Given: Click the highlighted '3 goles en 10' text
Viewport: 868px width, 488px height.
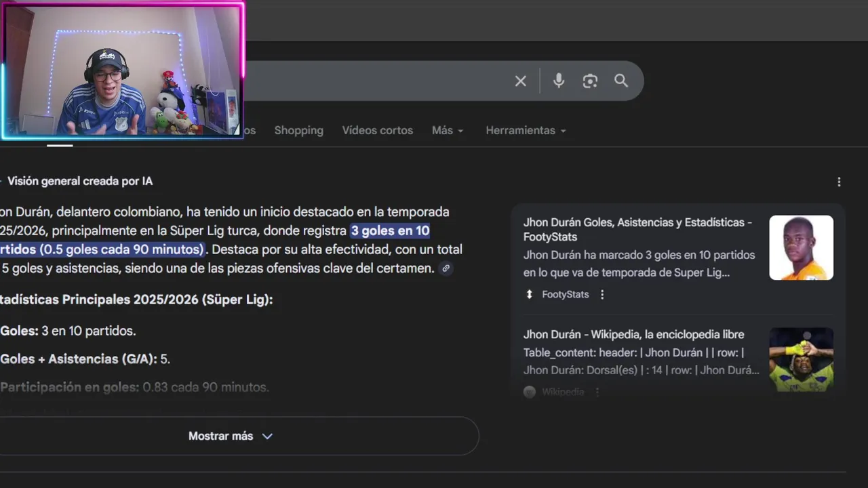Looking at the screenshot, I should tap(390, 230).
